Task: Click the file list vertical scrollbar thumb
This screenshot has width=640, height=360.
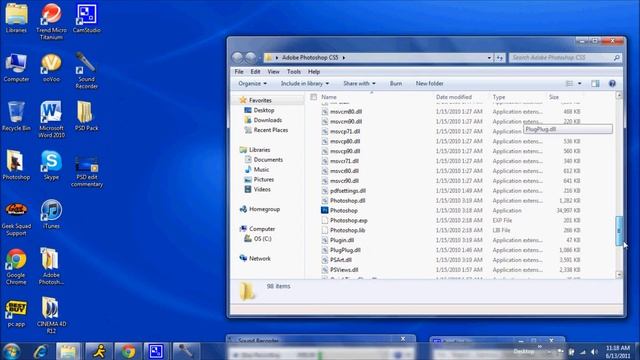Action: point(619,231)
